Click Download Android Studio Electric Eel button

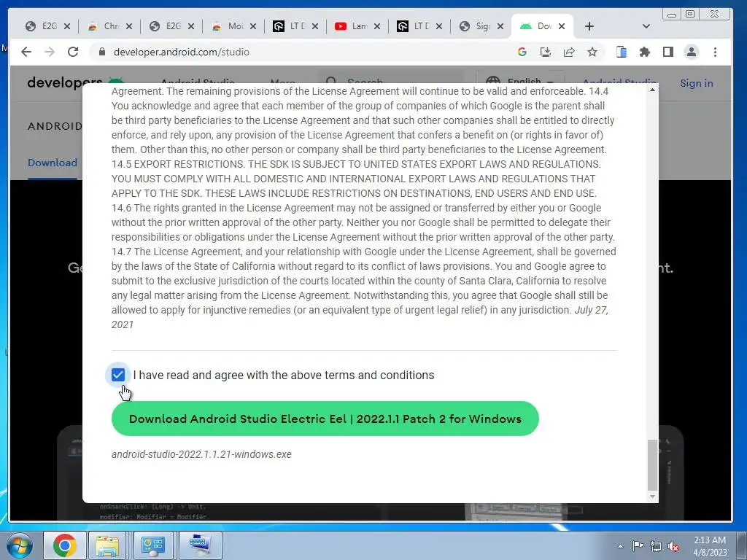coord(325,419)
